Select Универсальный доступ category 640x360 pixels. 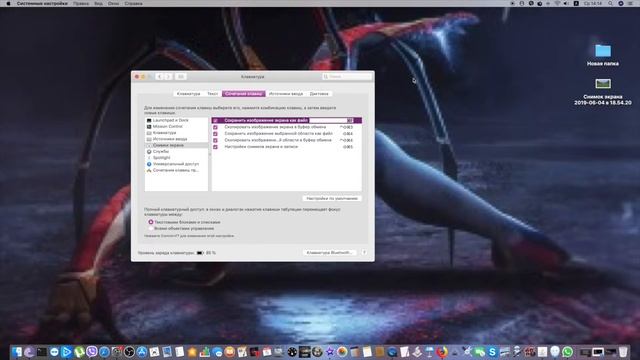(176, 164)
